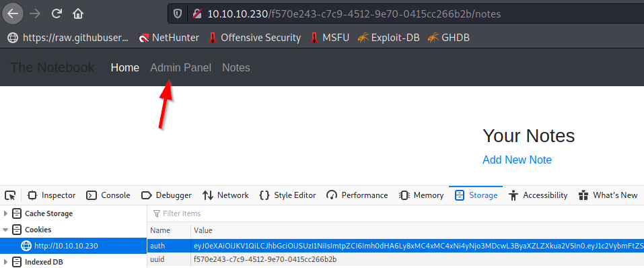Screen dimensions: 644x268
Task: Switch to the Debugger devtools tab
Action: (166, 195)
